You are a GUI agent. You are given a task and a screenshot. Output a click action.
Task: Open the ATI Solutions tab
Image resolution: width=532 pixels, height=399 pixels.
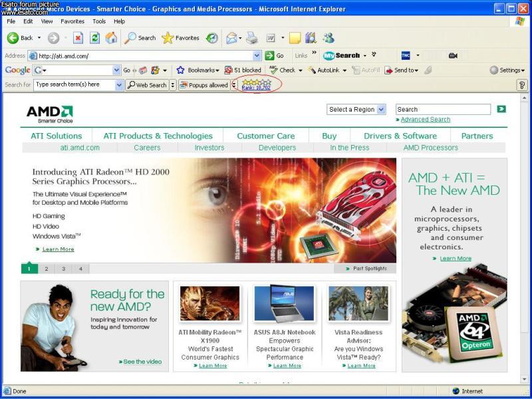pos(57,136)
